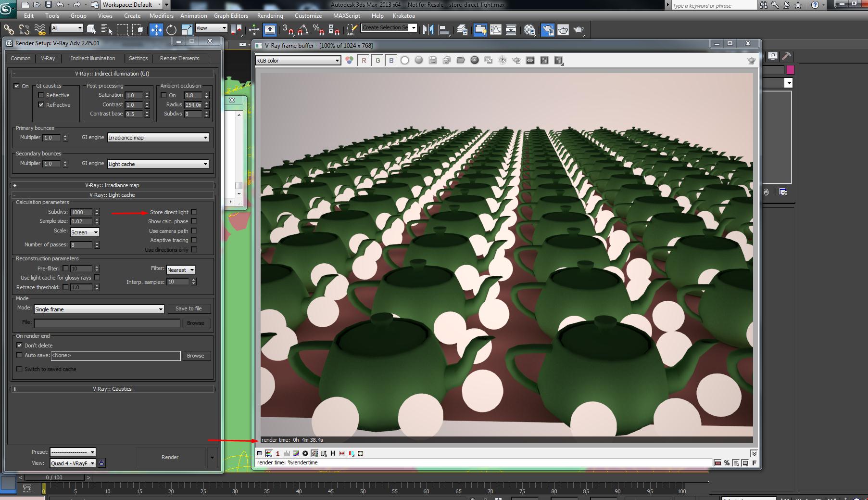The height and width of the screenshot is (500, 868).
Task: Save image from V-Ray frame buffer
Action: pos(433,60)
